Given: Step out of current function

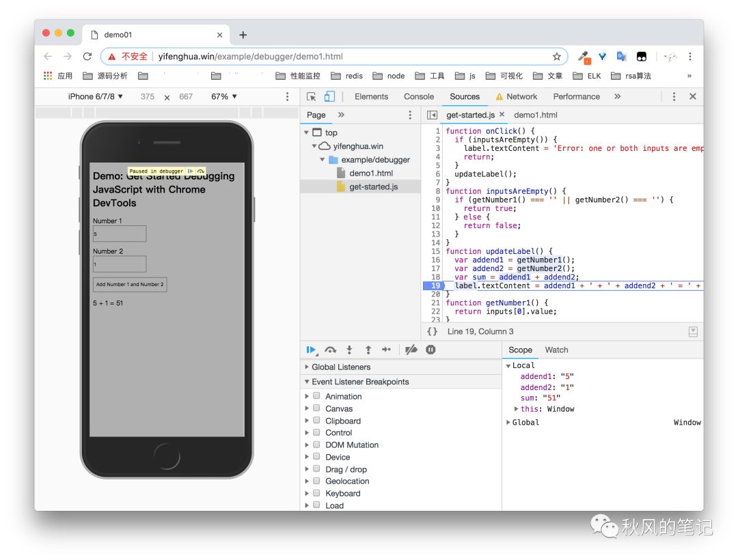Looking at the screenshot, I should coord(368,350).
